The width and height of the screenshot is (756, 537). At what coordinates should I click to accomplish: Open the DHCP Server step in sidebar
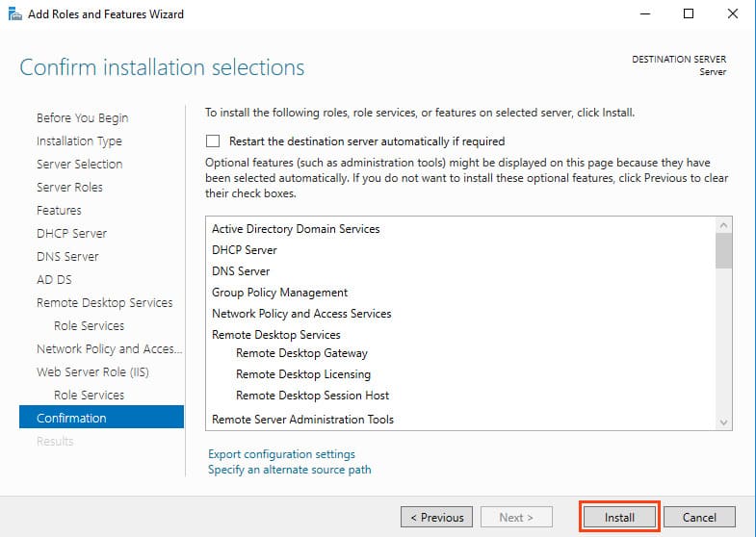click(x=71, y=233)
